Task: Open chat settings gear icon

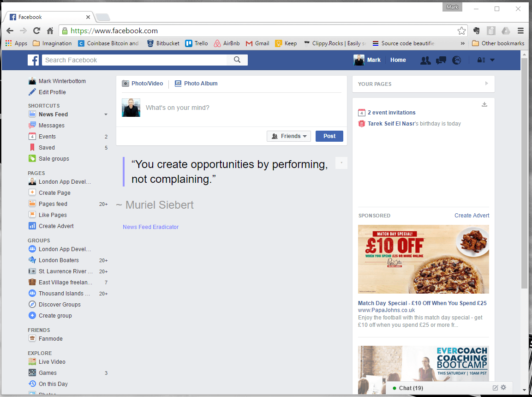Action: [x=503, y=387]
